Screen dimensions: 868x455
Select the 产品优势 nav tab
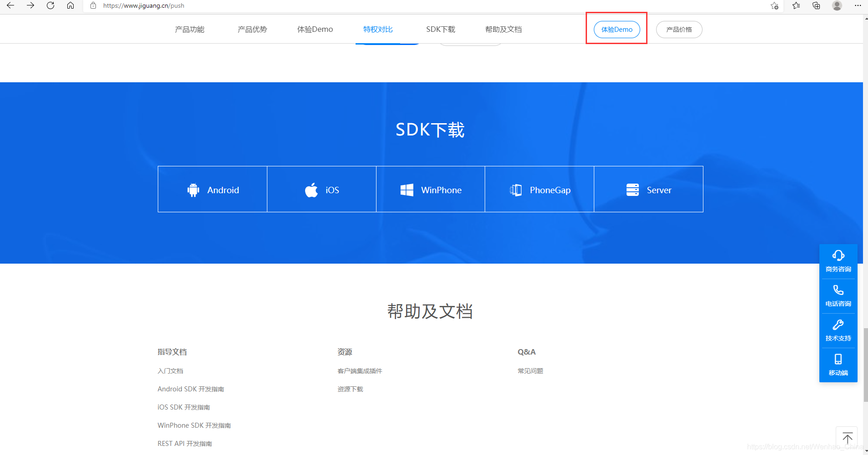tap(252, 30)
